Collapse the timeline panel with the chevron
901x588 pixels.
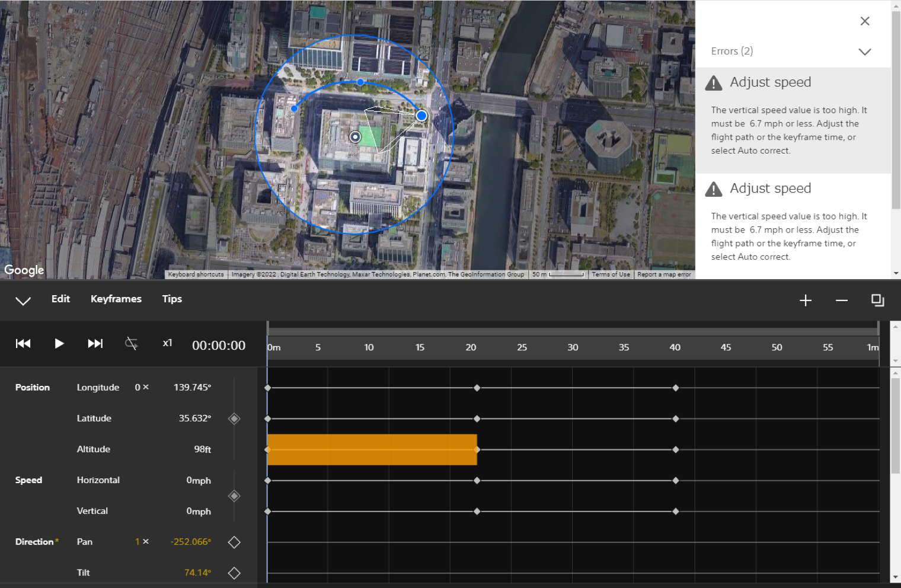23,301
